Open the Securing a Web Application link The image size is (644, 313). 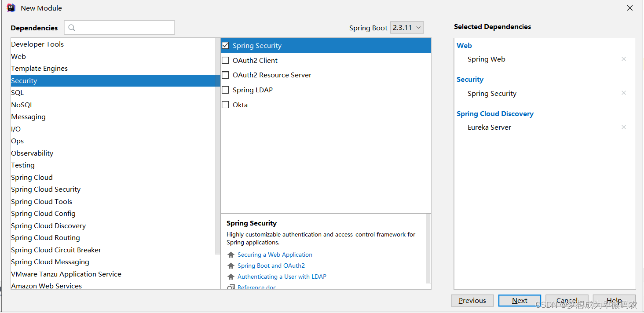pos(275,255)
